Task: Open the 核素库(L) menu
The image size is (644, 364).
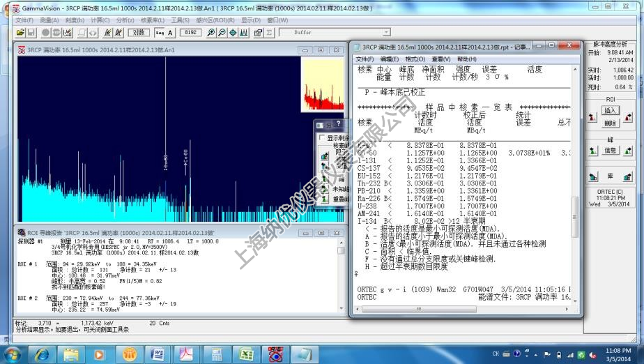Action: pos(153,20)
